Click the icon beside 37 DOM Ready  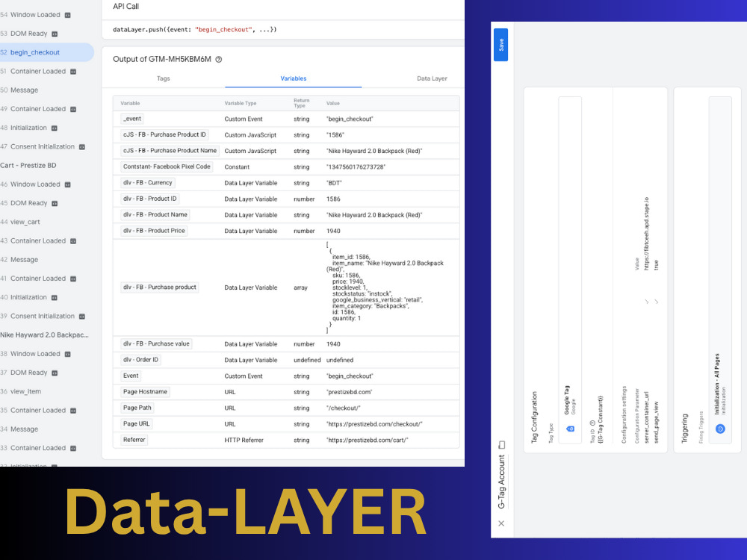[55, 373]
